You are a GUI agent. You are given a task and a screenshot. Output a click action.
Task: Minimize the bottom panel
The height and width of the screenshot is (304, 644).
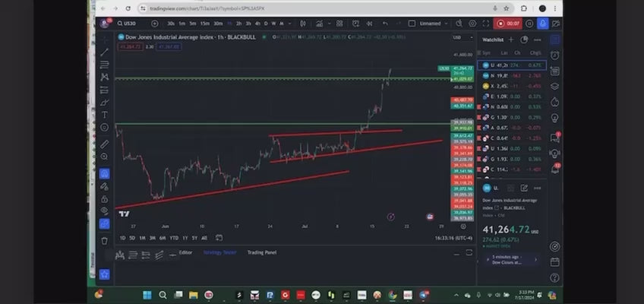coord(456,254)
